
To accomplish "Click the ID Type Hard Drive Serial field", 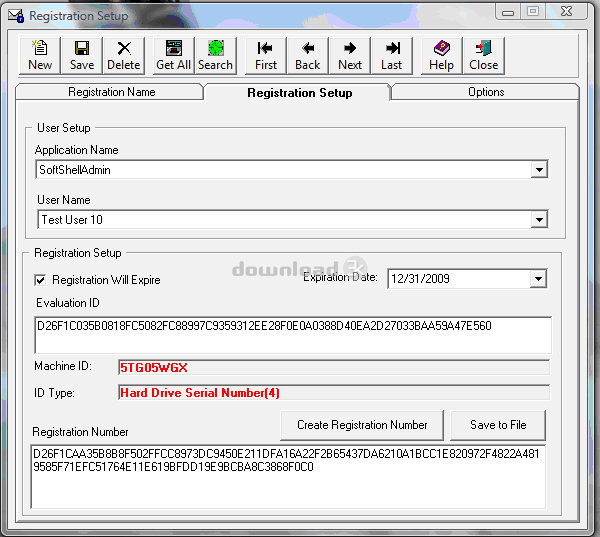I will point(334,393).
